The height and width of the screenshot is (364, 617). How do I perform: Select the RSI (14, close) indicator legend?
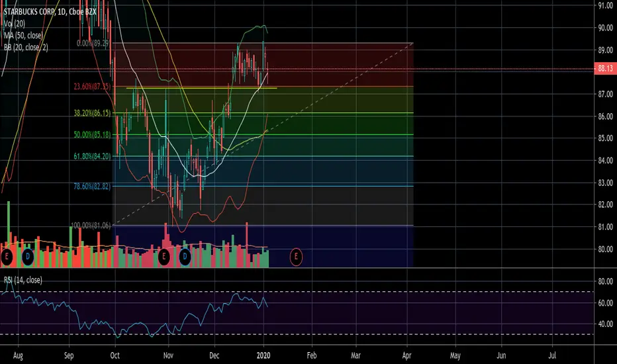[x=23, y=280]
